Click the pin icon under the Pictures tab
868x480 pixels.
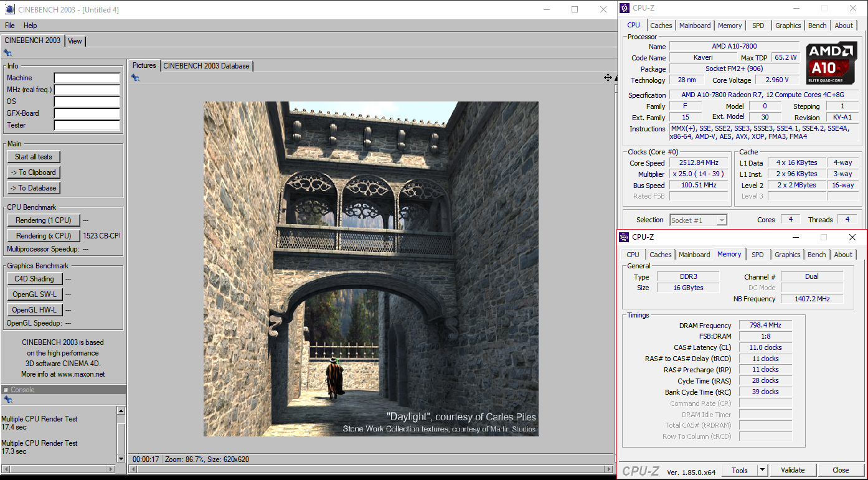[x=135, y=78]
